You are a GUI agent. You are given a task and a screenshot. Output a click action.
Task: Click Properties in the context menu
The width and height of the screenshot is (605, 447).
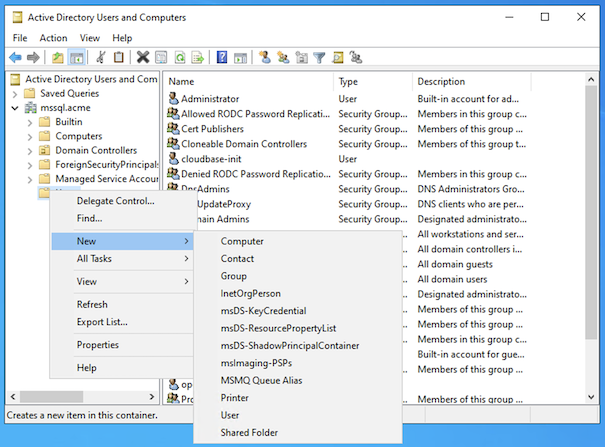pos(122,345)
